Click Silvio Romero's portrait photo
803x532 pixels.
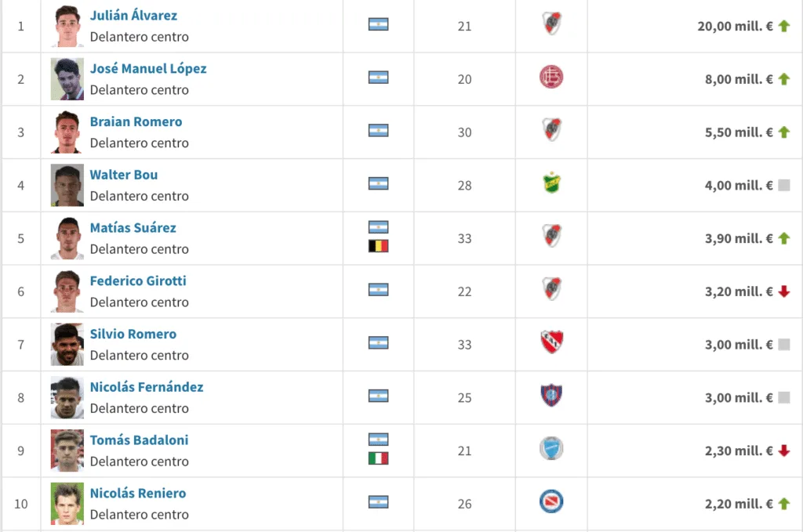coord(67,344)
